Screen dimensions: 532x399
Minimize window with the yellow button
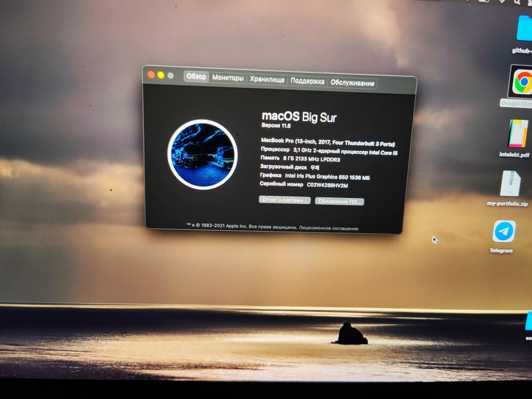(161, 75)
